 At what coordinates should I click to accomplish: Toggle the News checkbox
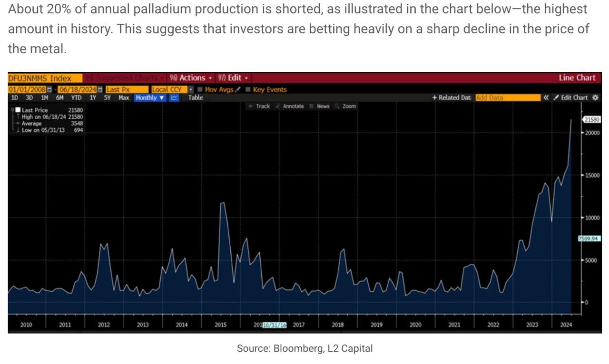312,106
